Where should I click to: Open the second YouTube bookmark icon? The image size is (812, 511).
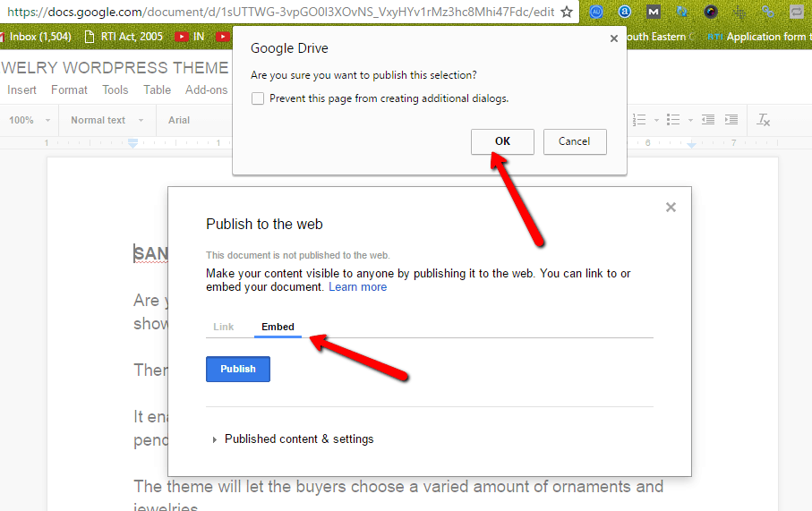(223, 37)
